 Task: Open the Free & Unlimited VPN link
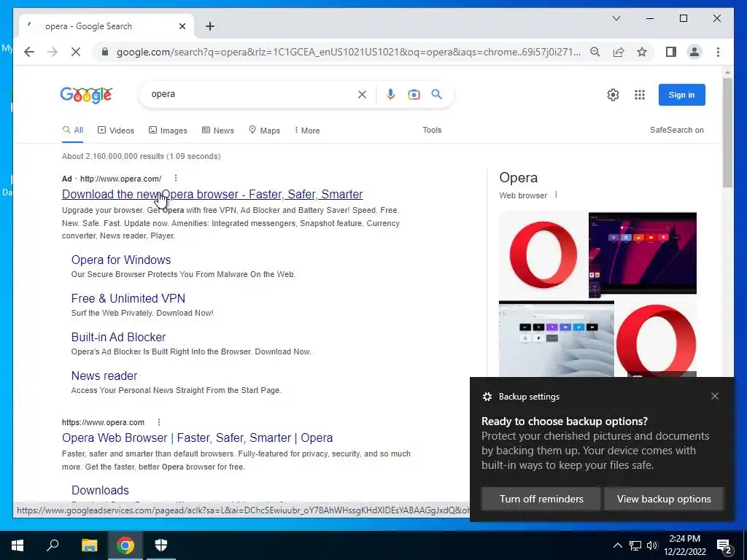click(128, 298)
